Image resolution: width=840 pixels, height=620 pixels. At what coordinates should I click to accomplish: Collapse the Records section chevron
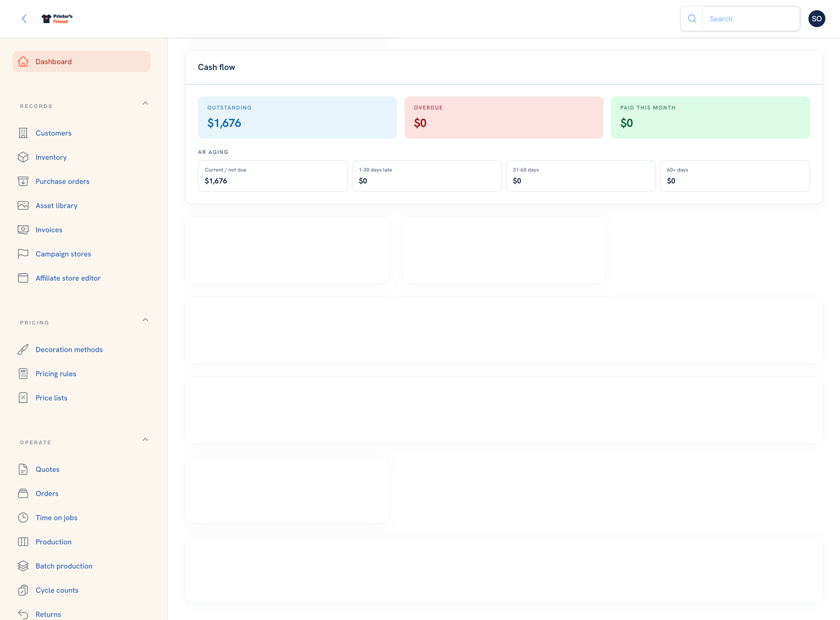[145, 103]
